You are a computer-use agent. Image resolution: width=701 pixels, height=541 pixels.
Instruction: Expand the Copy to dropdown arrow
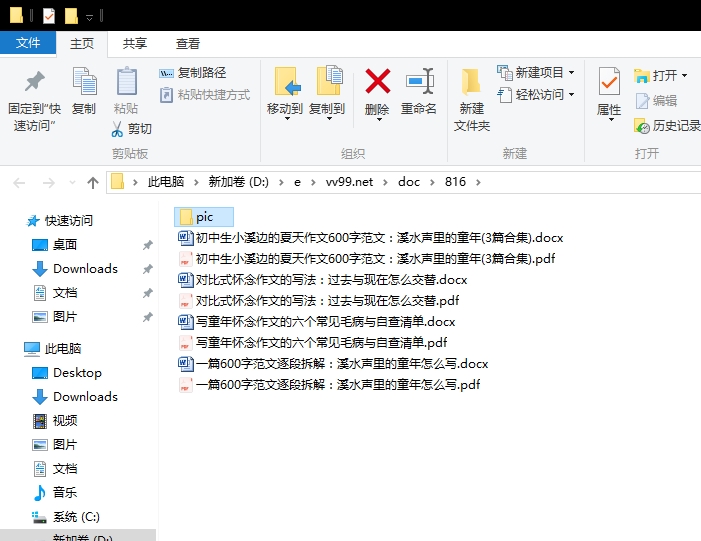[329, 119]
